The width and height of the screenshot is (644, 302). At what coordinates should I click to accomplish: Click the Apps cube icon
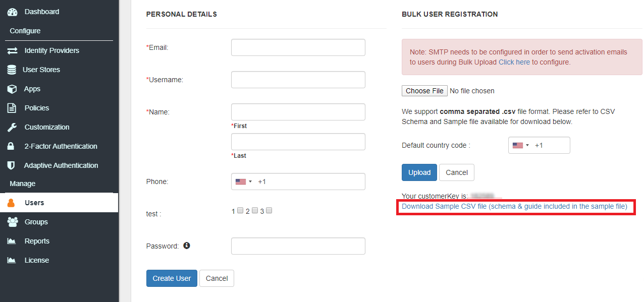click(12, 89)
